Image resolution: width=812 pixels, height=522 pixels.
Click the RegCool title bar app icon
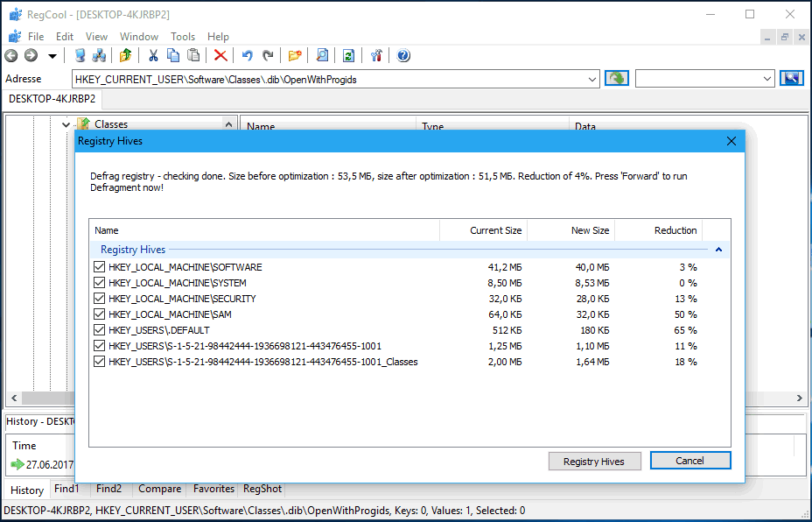16,15
